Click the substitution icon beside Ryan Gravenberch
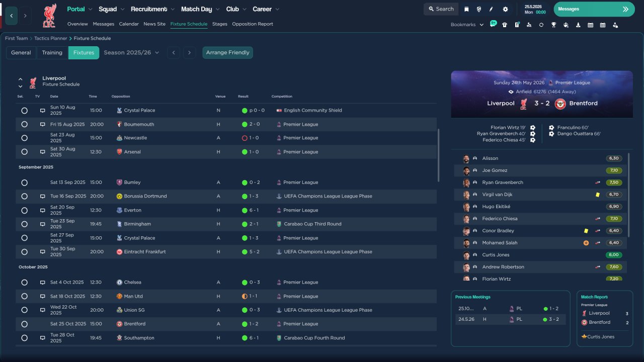 tap(598, 183)
